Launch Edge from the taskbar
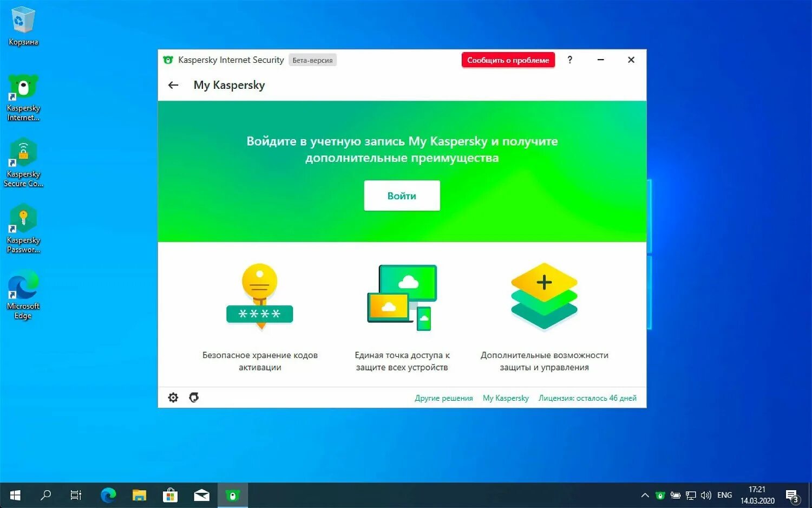This screenshot has height=508, width=812. pyautogui.click(x=108, y=495)
